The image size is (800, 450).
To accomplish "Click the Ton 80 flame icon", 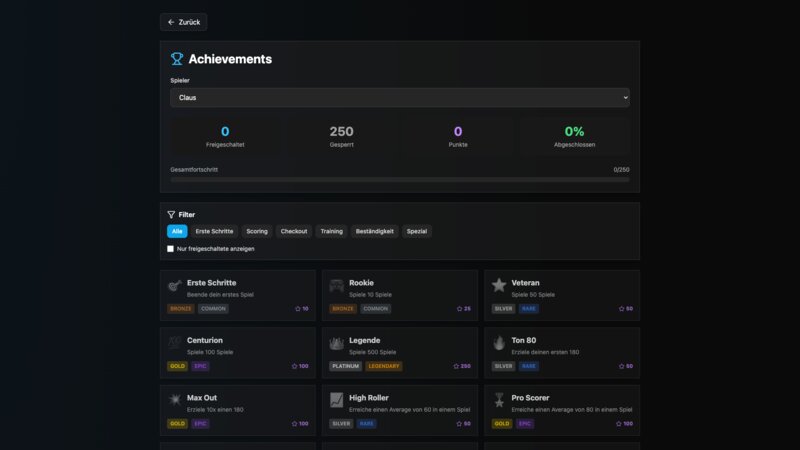I will tap(499, 343).
